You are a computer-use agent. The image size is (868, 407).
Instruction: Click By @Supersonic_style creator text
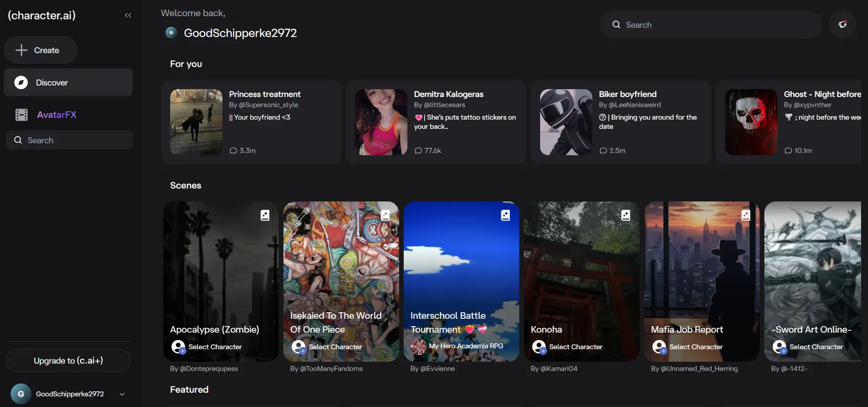pyautogui.click(x=264, y=105)
